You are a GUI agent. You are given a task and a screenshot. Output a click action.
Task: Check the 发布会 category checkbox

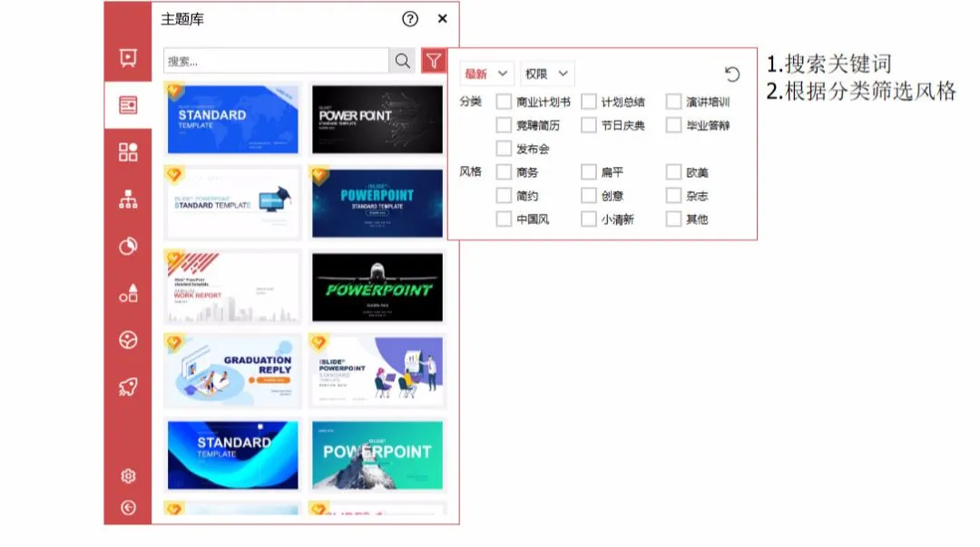pyautogui.click(x=504, y=148)
